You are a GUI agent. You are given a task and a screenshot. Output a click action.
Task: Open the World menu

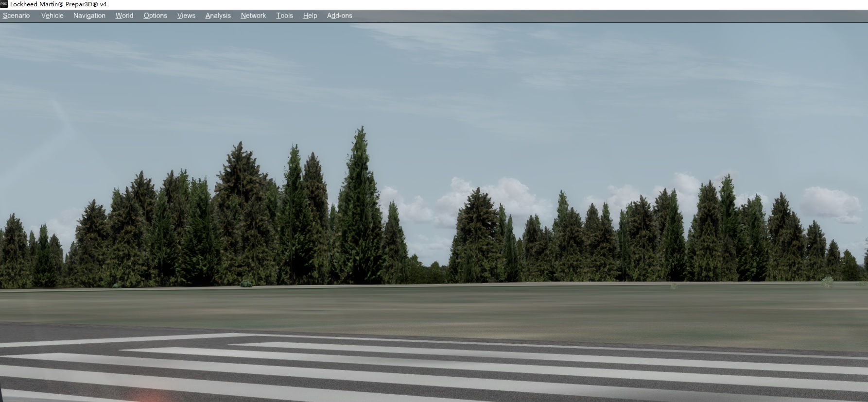tap(124, 16)
